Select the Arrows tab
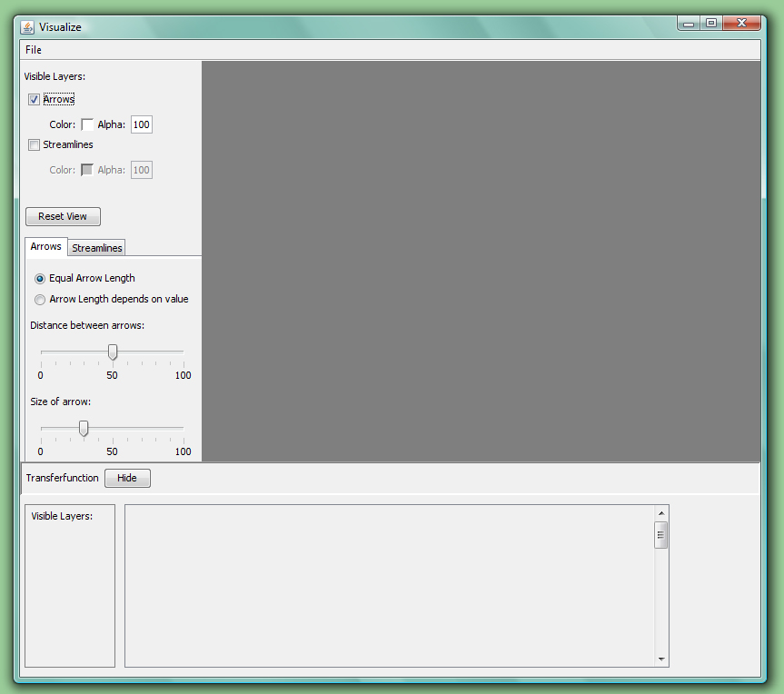The width and height of the screenshot is (784, 694). [x=46, y=247]
